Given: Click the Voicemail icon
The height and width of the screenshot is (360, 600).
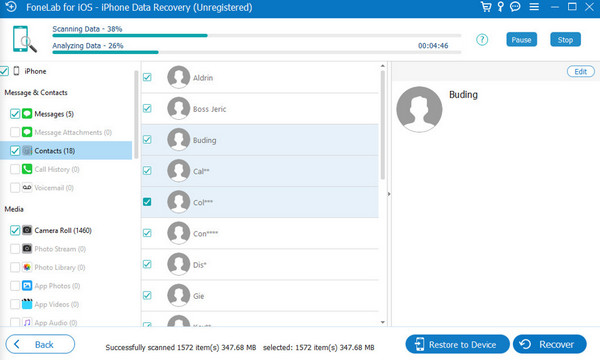Looking at the screenshot, I should pyautogui.click(x=27, y=187).
